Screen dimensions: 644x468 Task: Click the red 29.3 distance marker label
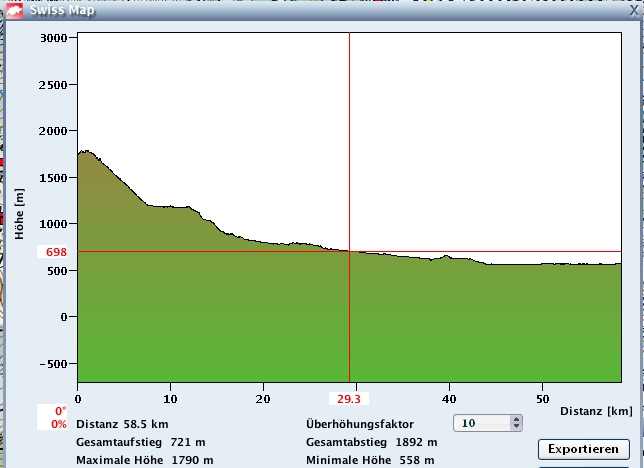pyautogui.click(x=348, y=398)
